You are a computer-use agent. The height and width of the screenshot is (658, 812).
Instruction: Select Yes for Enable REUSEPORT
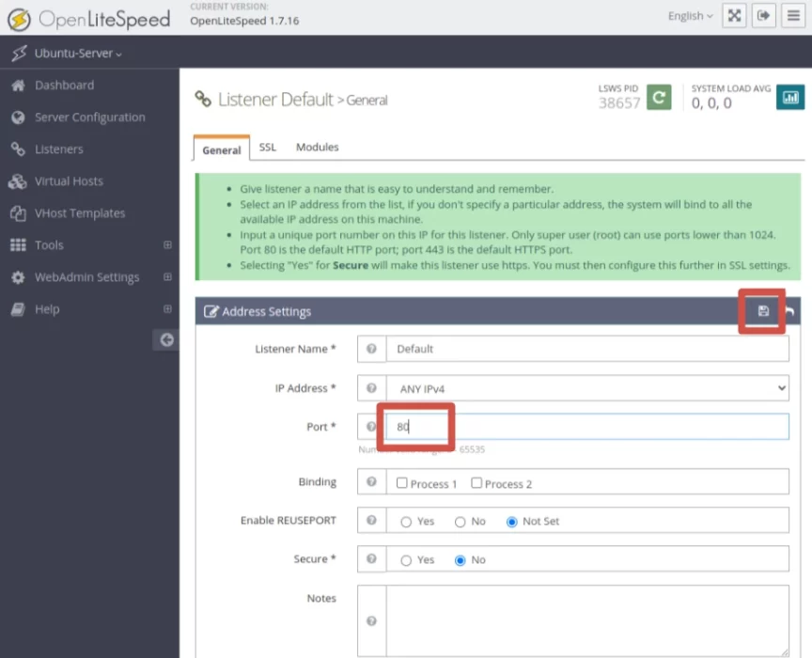point(406,522)
